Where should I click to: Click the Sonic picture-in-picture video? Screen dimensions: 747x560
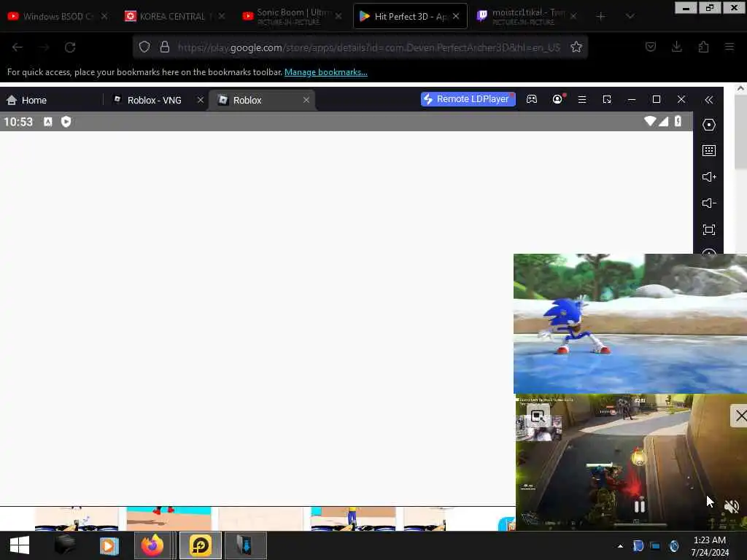coord(630,324)
